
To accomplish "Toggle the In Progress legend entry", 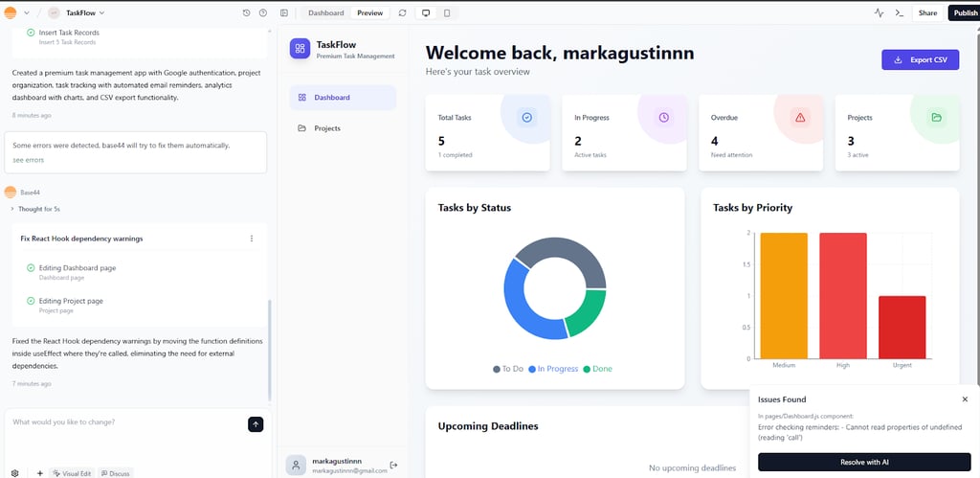I will pos(553,369).
